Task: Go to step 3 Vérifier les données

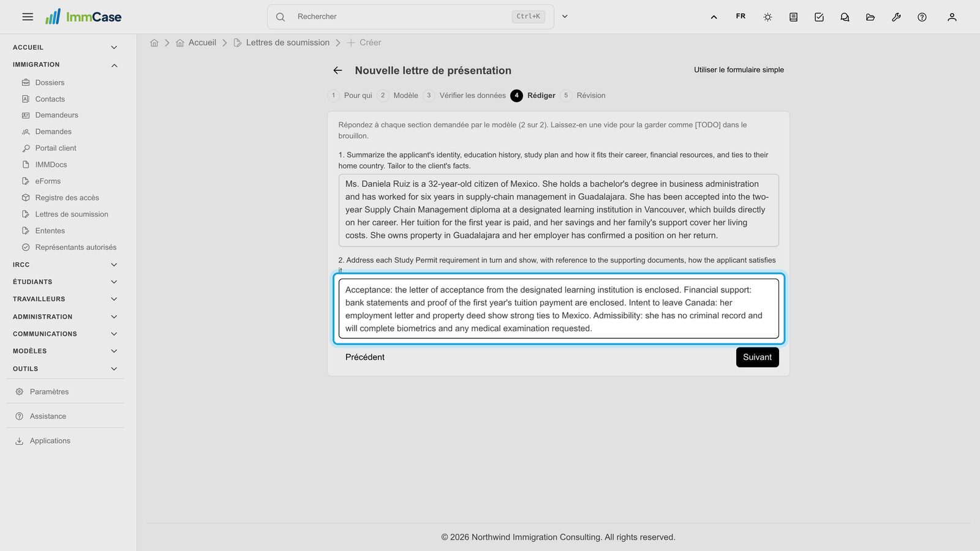Action: tap(465, 96)
